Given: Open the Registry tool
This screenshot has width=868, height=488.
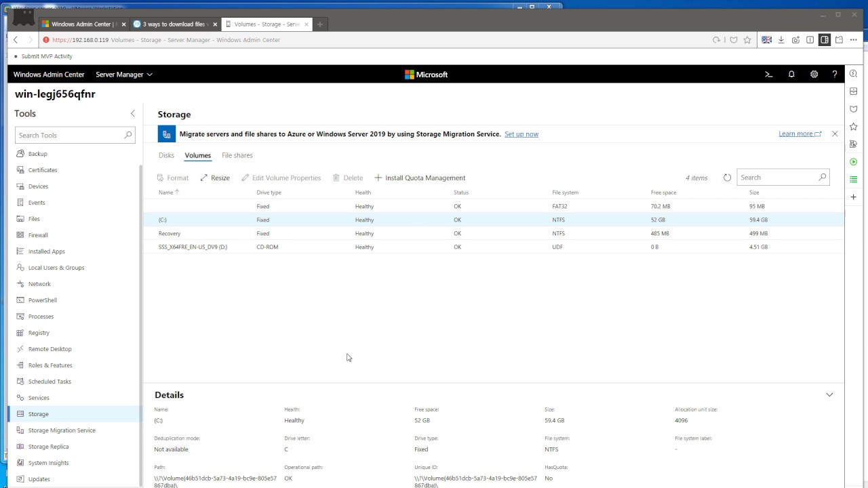Looking at the screenshot, I should click(39, 333).
